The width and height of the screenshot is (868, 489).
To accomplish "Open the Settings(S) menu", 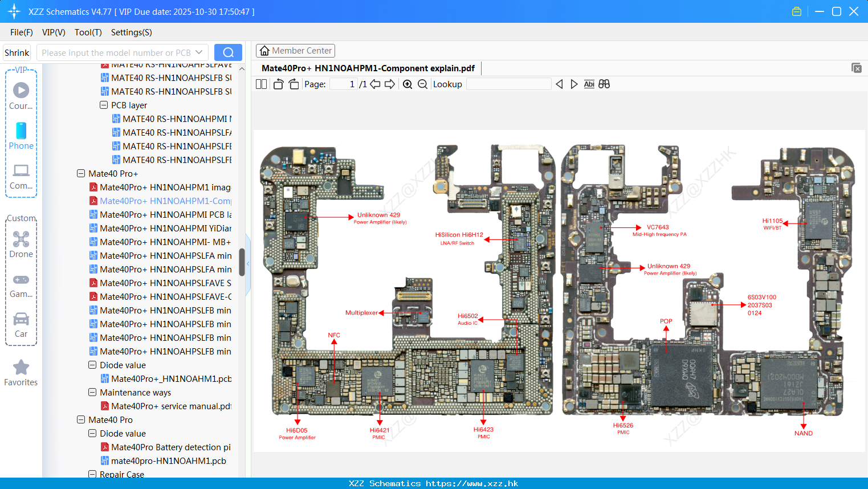I will (132, 32).
